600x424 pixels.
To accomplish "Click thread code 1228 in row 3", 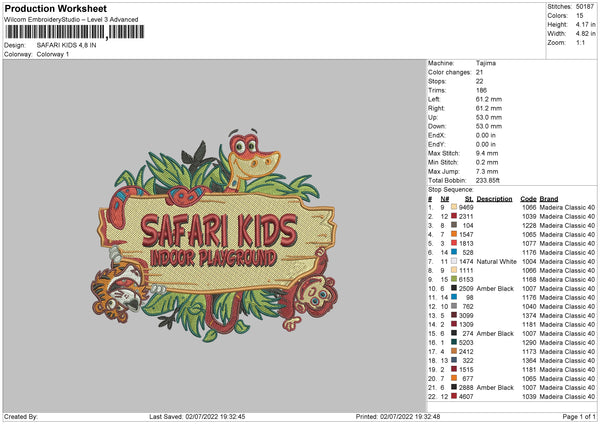I will coord(529,225).
